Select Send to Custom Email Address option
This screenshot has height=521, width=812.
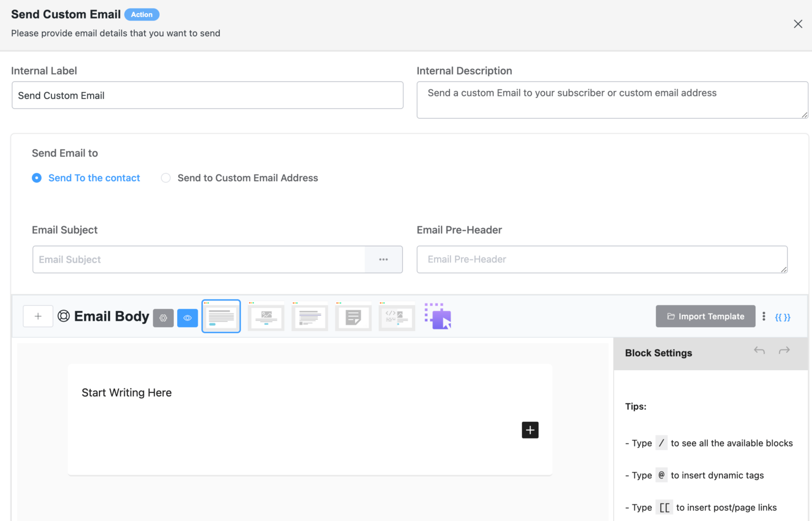point(165,178)
